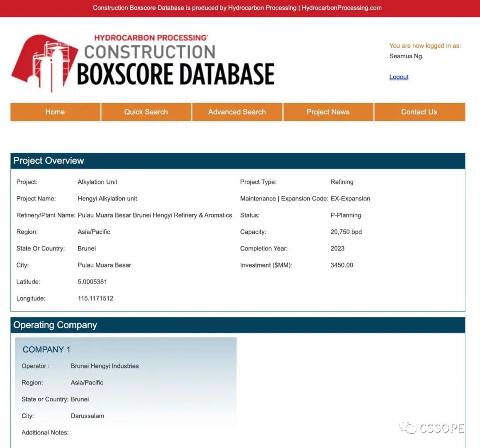Select the COMPANY 1 card heading
Image resolution: width=480 pixels, height=448 pixels.
(x=47, y=350)
